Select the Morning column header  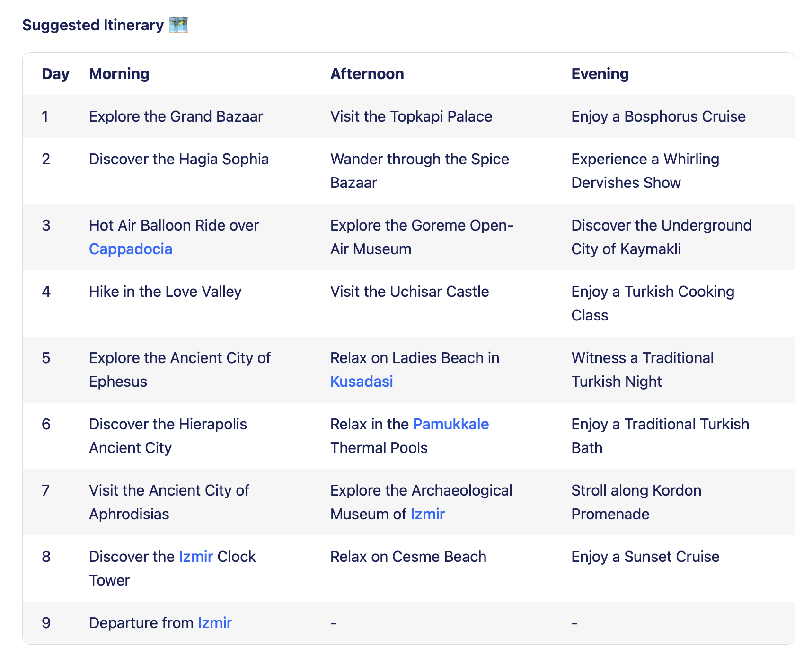[119, 74]
